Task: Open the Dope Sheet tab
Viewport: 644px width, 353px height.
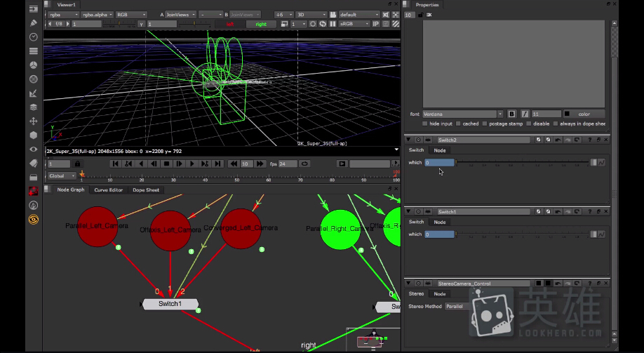Action: tap(146, 189)
